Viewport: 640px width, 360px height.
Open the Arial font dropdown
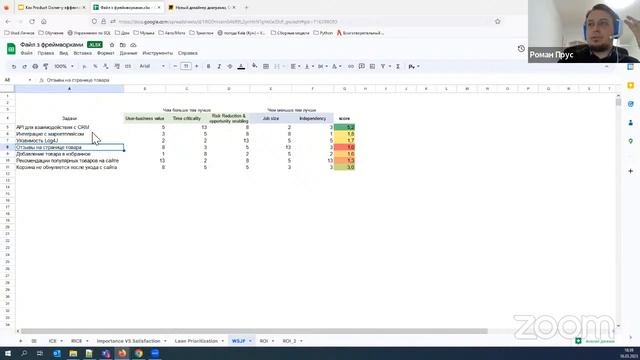[x=152, y=66]
